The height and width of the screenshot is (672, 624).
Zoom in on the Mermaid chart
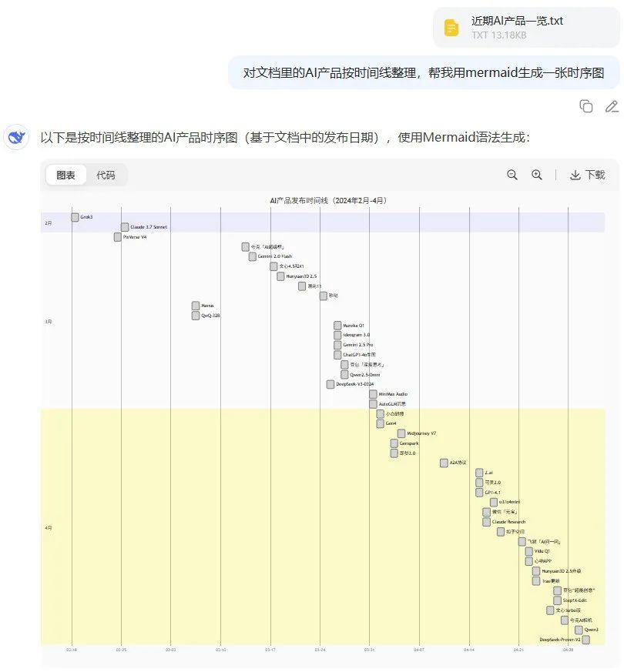[x=536, y=175]
